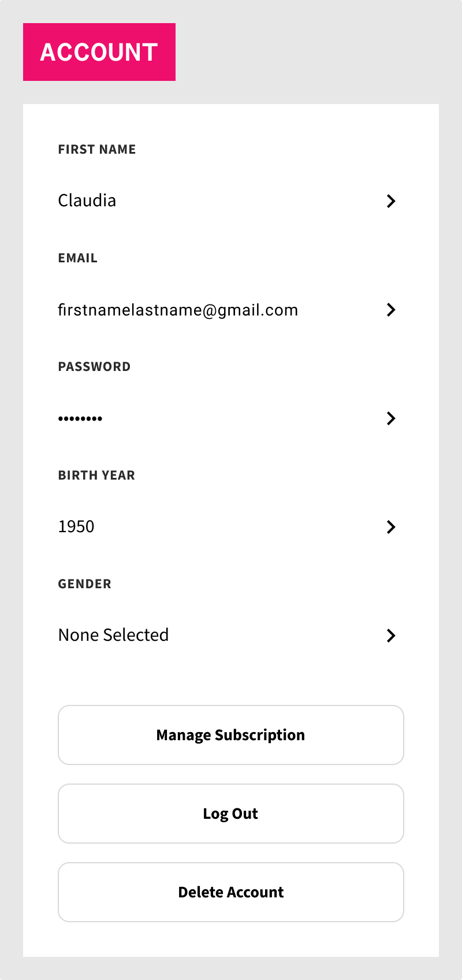Expand gender options with the arrow
462x980 pixels.
pos(391,636)
